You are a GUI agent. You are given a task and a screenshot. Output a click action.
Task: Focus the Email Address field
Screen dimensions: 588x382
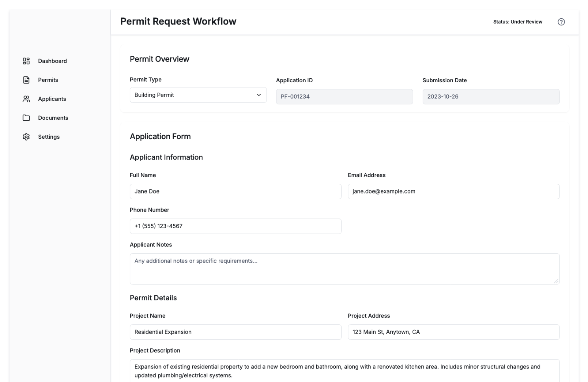tap(453, 191)
